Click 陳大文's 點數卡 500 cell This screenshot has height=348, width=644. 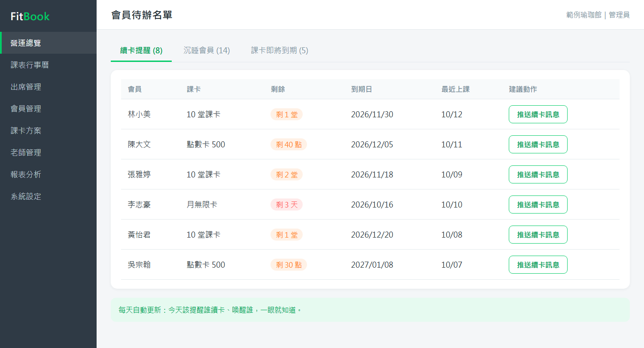click(206, 144)
